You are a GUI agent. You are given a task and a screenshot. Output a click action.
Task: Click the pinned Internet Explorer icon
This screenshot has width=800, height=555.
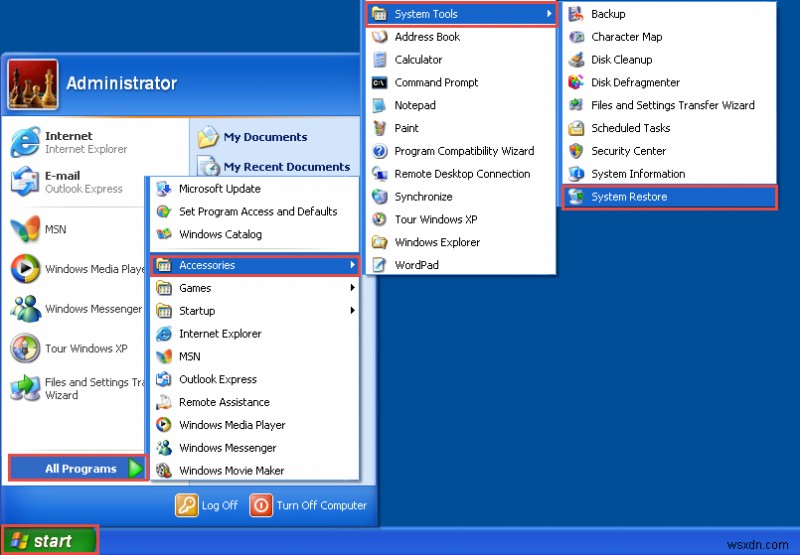25,142
